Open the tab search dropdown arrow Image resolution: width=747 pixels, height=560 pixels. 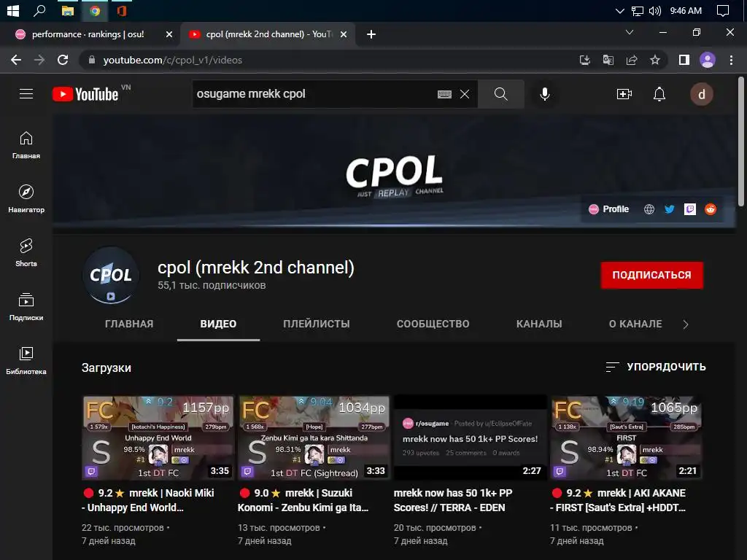coord(630,32)
